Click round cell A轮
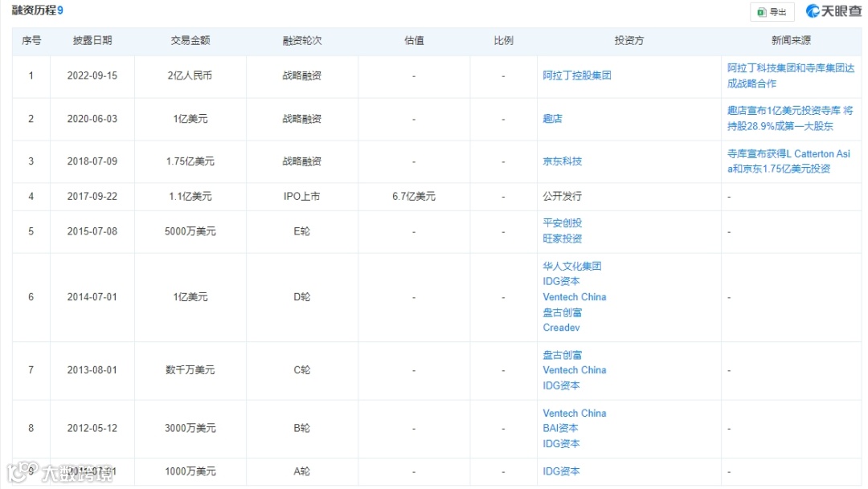 click(x=301, y=471)
